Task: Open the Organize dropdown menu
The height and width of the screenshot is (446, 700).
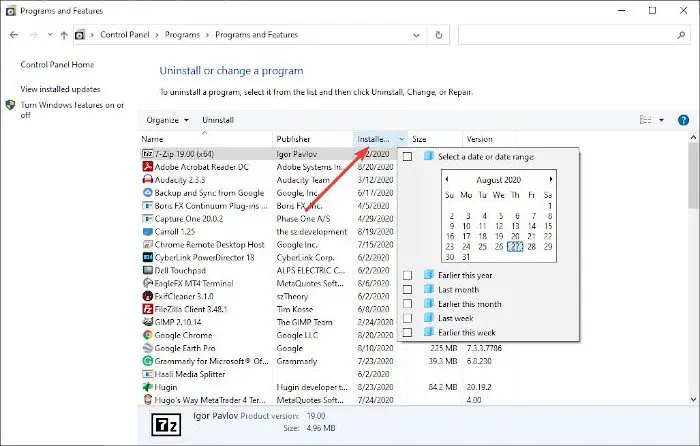Action: pos(167,120)
